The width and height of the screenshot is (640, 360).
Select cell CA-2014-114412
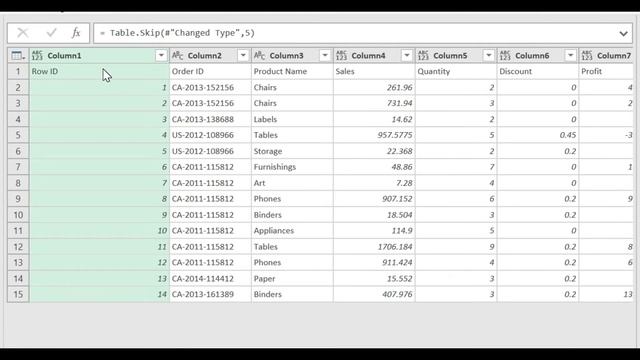pos(210,278)
